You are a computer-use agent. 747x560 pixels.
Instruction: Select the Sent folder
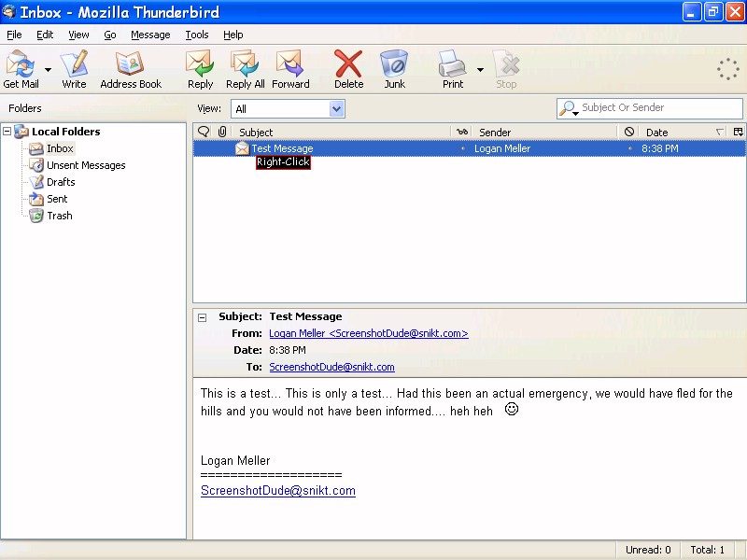(57, 199)
